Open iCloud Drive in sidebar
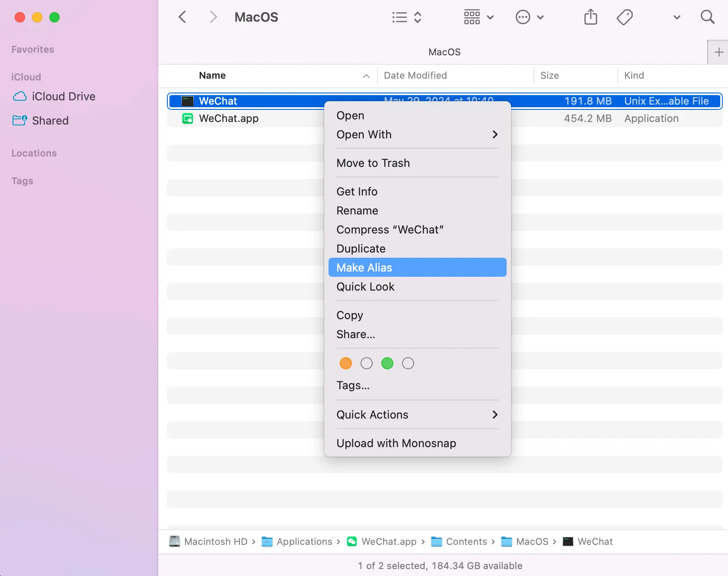The image size is (728, 576). pos(54,96)
